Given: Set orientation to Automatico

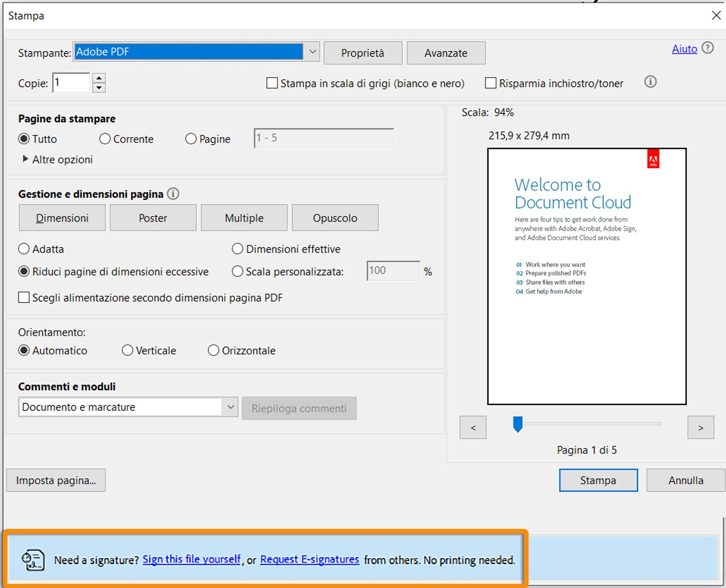Looking at the screenshot, I should [24, 350].
